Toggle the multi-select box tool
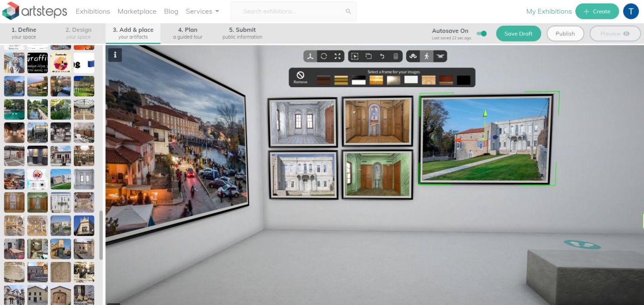This screenshot has height=305, width=644. coord(355,56)
